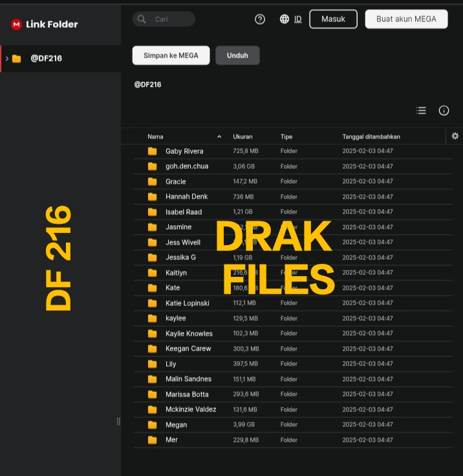The height and width of the screenshot is (476, 463).
Task: Sort by Tanggal ditambahkan column header
Action: (371, 136)
